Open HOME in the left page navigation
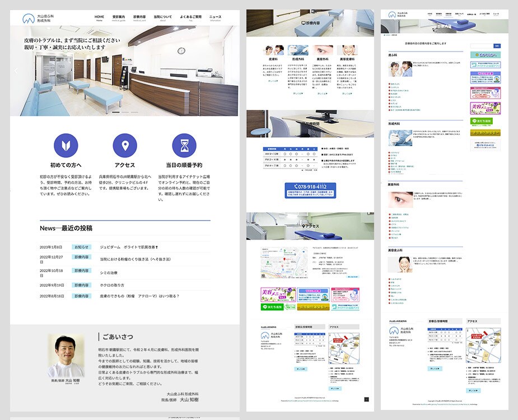 pyautogui.click(x=99, y=18)
